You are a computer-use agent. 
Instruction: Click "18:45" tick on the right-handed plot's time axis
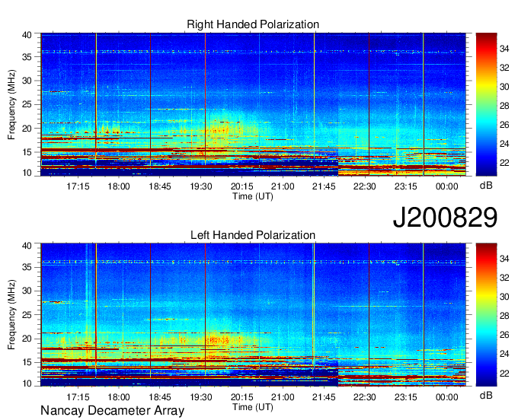point(160,186)
